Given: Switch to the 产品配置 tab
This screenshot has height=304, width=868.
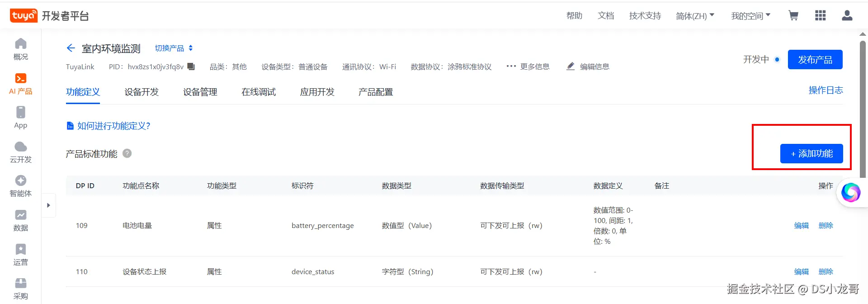Looking at the screenshot, I should pyautogui.click(x=376, y=92).
